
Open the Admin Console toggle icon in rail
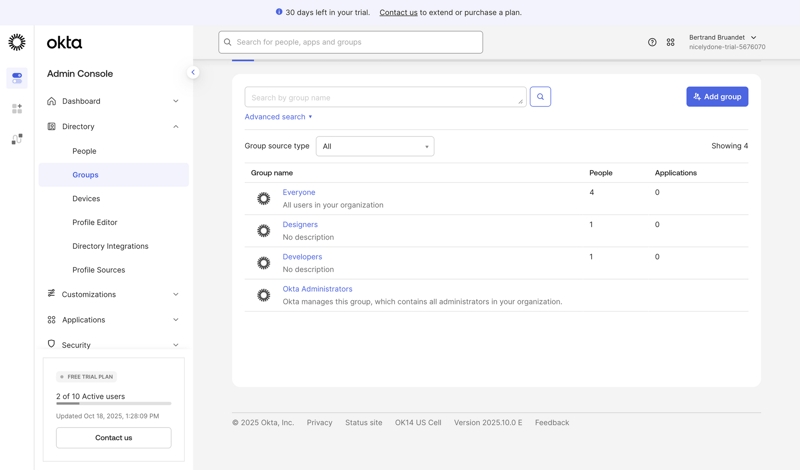coord(17,78)
